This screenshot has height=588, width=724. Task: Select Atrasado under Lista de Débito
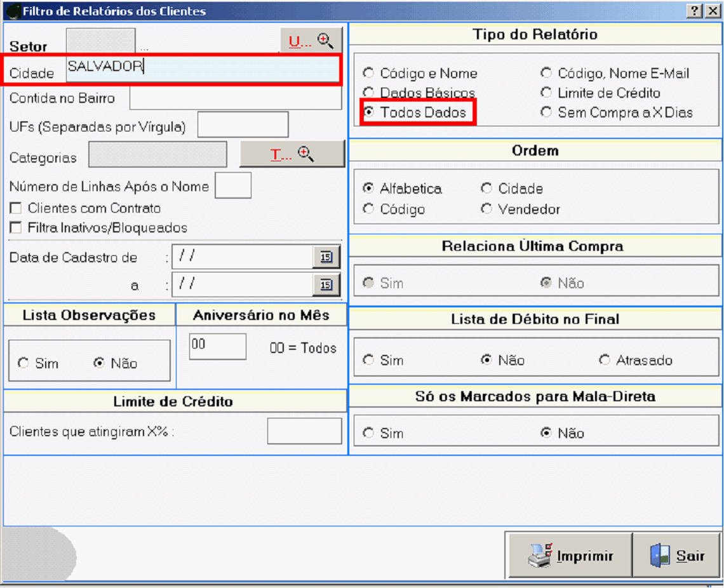click(605, 360)
